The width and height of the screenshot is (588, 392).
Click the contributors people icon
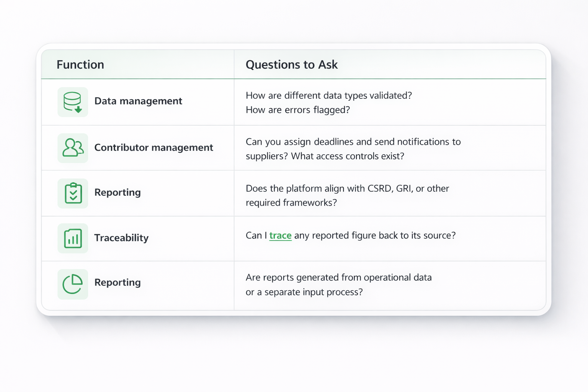pyautogui.click(x=73, y=148)
